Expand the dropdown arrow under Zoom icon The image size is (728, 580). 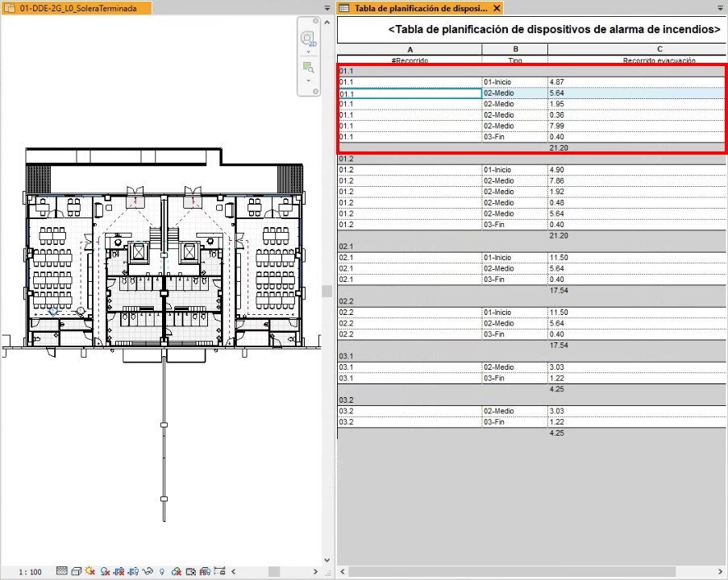pyautogui.click(x=308, y=81)
